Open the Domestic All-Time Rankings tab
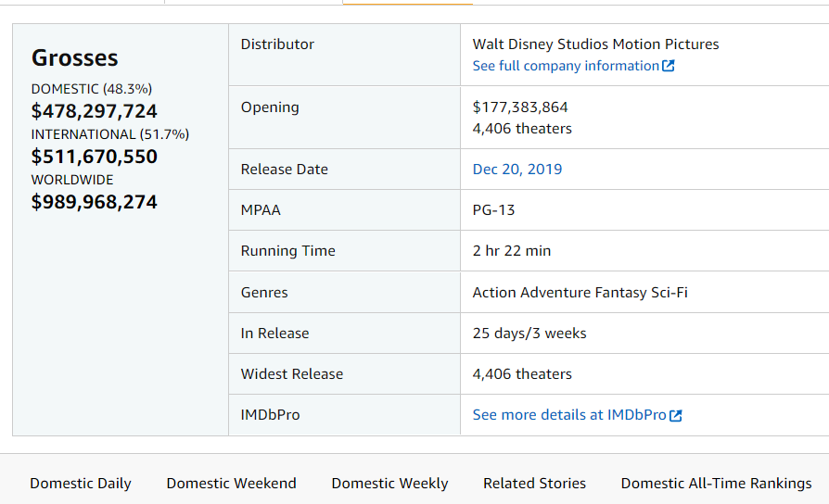This screenshot has height=504, width=829. tap(717, 484)
